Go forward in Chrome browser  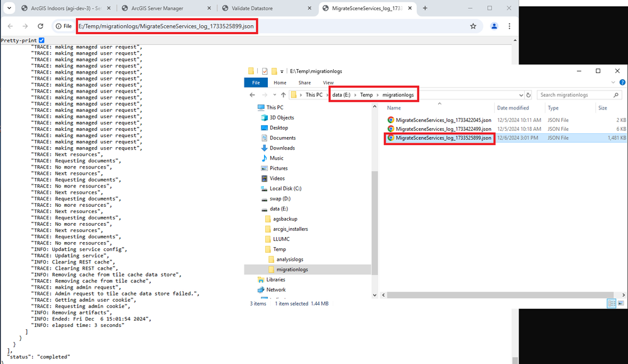point(25,26)
